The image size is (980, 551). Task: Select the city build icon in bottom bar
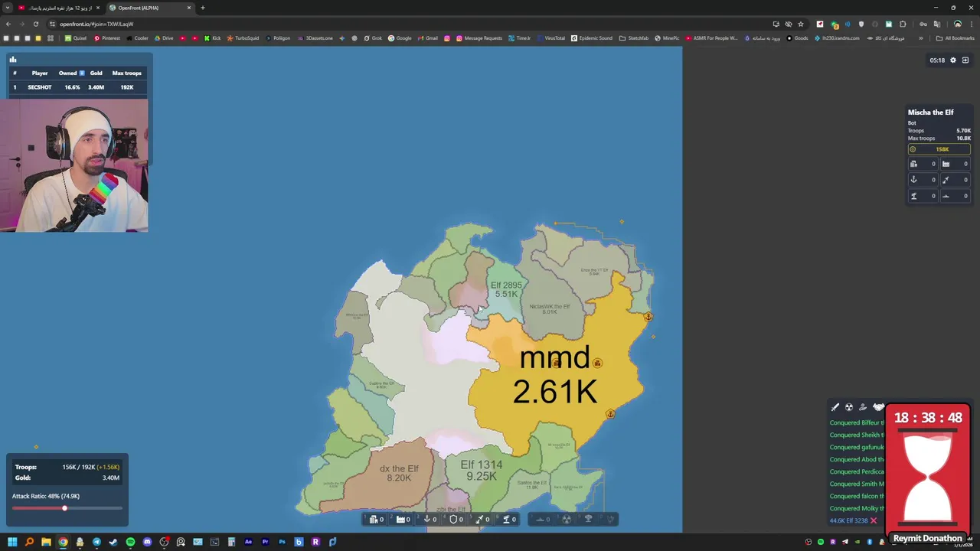coord(373,520)
